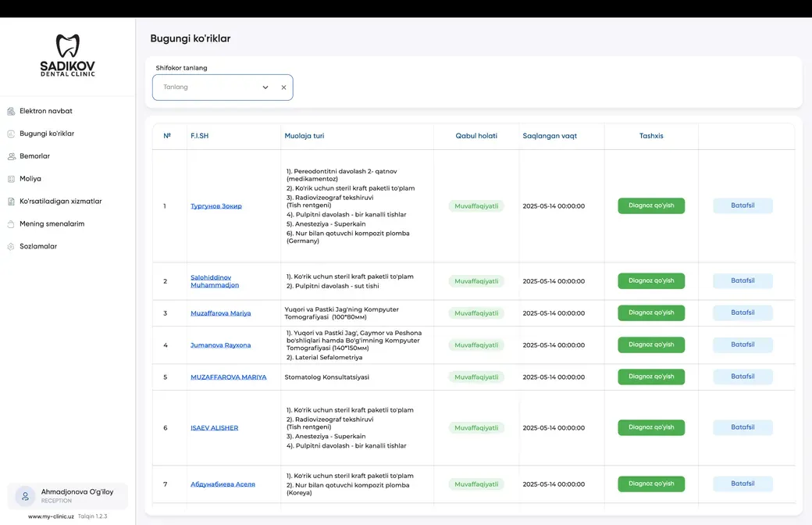812x525 pixels.
Task: Click Muvaffaqiyatli status badge for Тургунов Зокир
Action: coord(476,206)
